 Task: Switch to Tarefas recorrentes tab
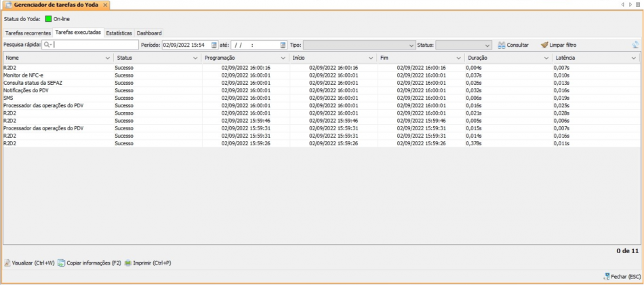(x=28, y=33)
